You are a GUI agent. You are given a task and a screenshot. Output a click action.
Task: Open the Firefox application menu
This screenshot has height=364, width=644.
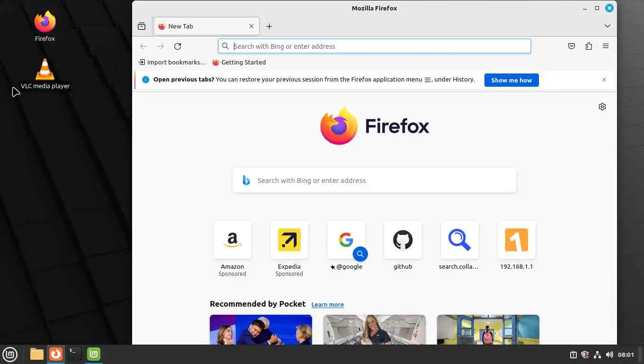(x=606, y=46)
